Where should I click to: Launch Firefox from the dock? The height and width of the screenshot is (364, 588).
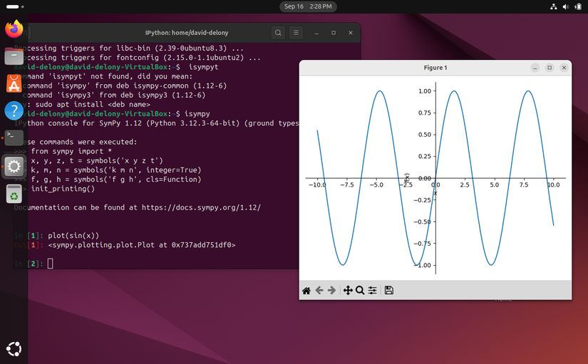pyautogui.click(x=14, y=29)
